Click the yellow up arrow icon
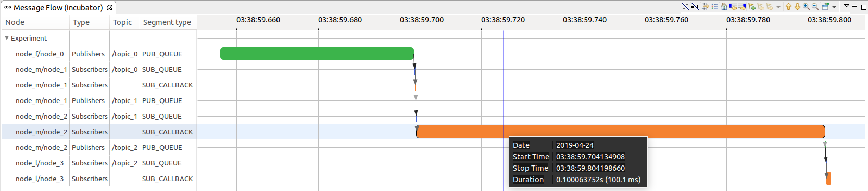This screenshot has width=868, height=191. click(x=788, y=6)
